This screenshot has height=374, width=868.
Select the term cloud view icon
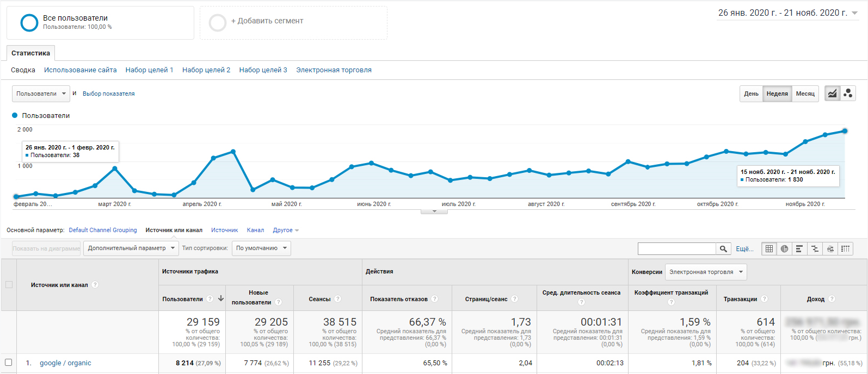[830, 248]
